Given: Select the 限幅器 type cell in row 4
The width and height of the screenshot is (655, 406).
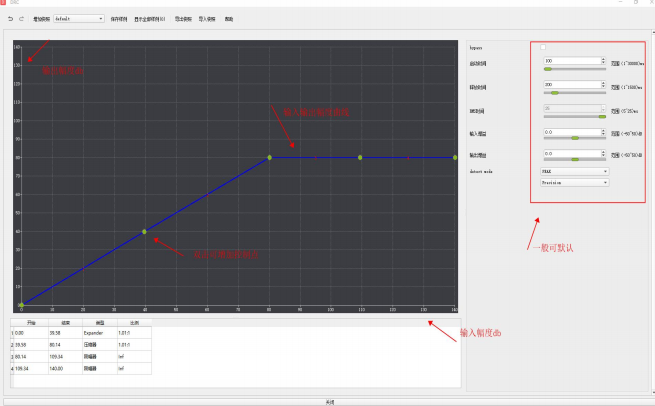Looking at the screenshot, I should [100, 368].
